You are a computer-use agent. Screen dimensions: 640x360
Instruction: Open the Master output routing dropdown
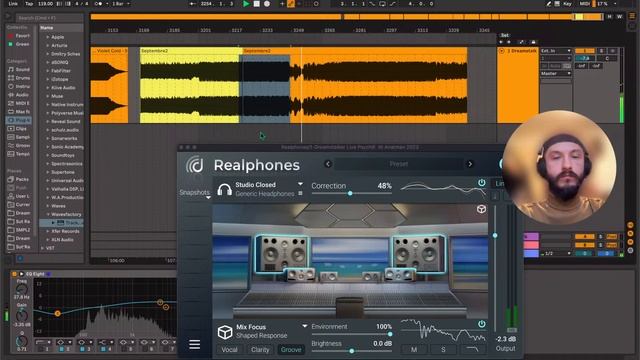click(556, 73)
